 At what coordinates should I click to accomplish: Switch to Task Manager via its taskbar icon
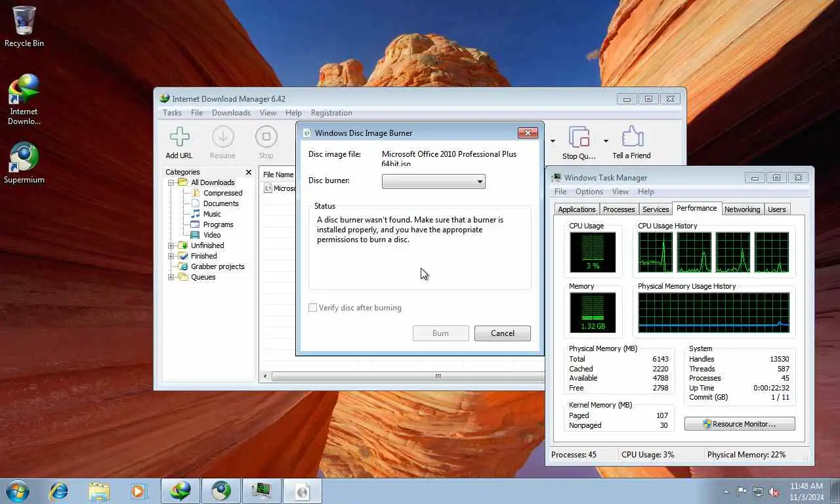[x=262, y=491]
